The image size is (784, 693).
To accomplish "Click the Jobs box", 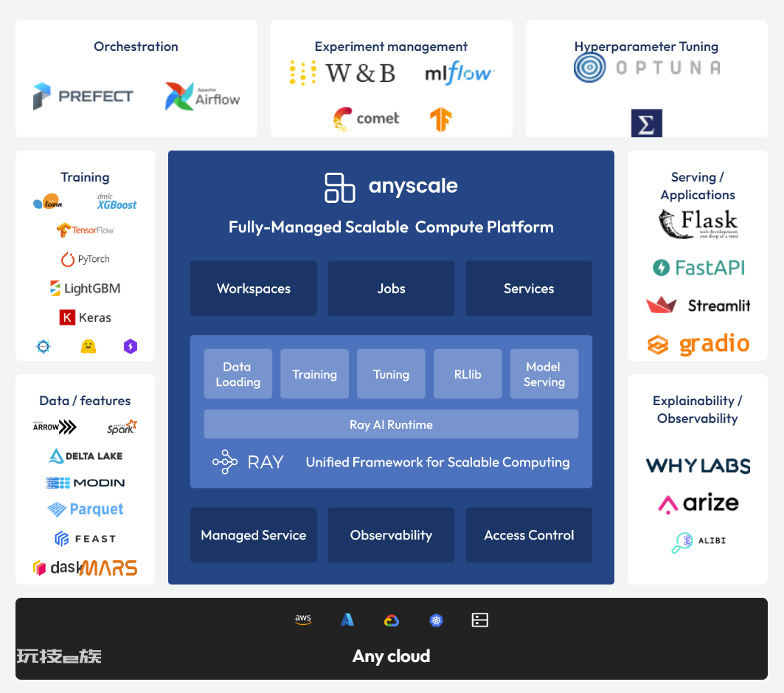I will 391,289.
